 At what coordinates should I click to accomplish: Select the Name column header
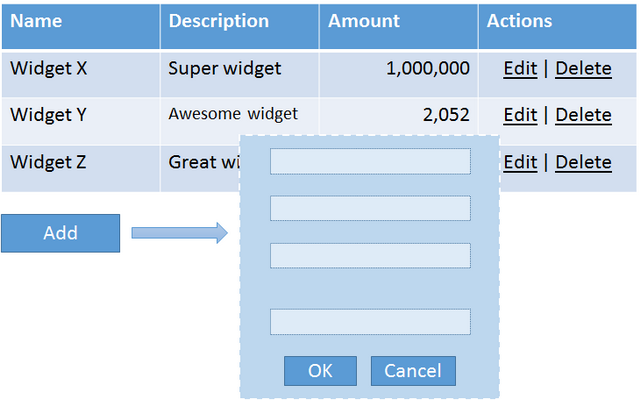click(81, 26)
